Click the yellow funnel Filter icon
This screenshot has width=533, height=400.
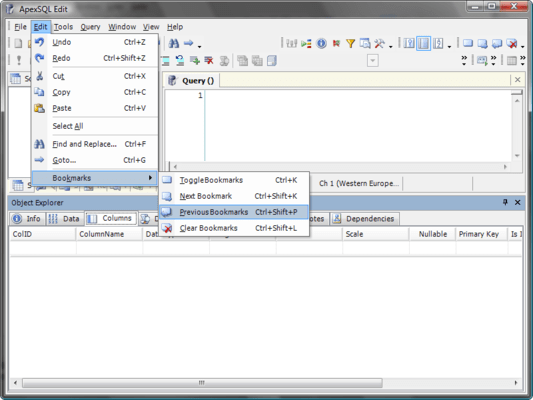[350, 44]
